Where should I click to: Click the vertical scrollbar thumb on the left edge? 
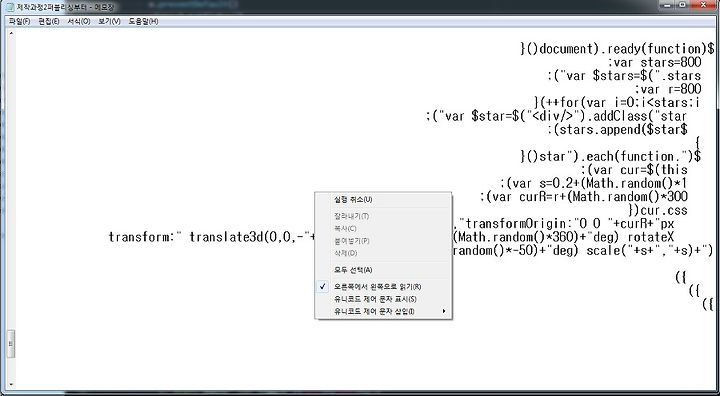pos(11,343)
